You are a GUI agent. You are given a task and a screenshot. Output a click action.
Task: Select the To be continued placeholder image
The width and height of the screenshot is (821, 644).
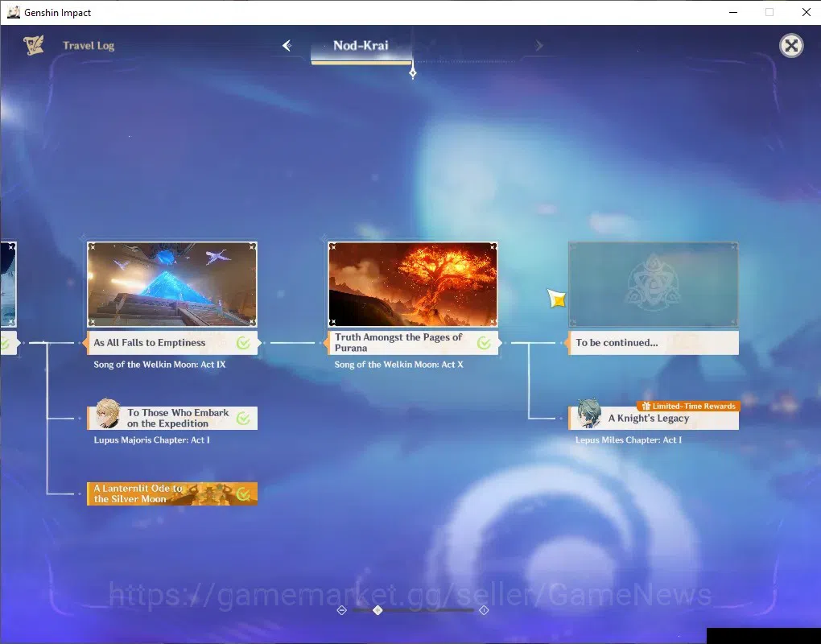(x=654, y=284)
